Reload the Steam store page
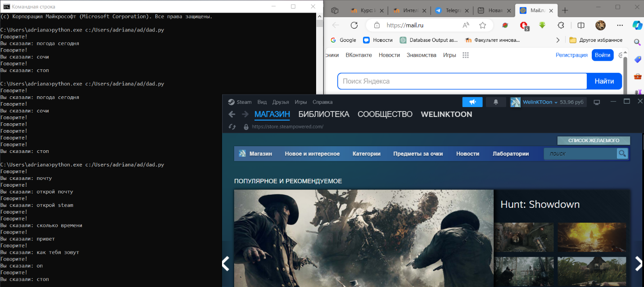Image resolution: width=644 pixels, height=287 pixels. point(232,127)
